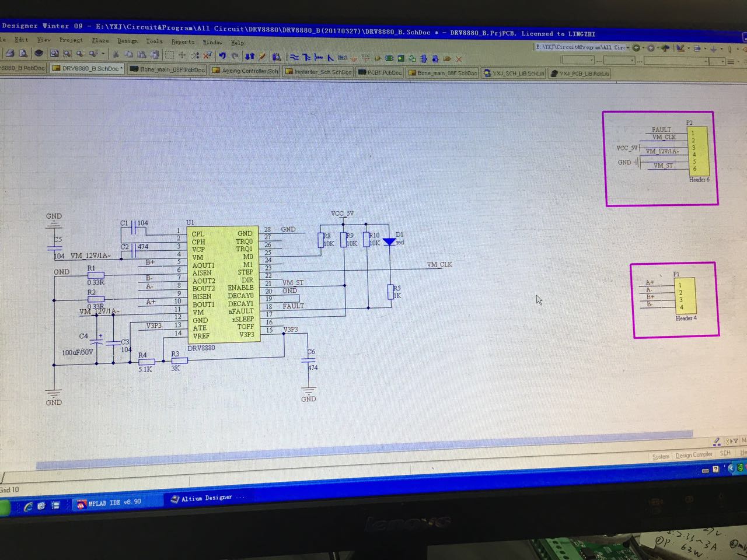Click the Undo arrow icon
This screenshot has width=747, height=560.
point(222,55)
